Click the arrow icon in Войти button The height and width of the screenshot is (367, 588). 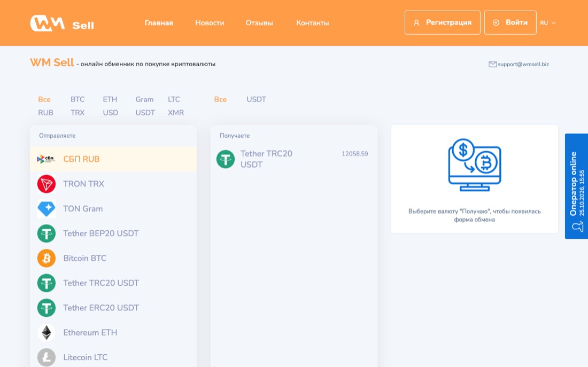pos(496,23)
